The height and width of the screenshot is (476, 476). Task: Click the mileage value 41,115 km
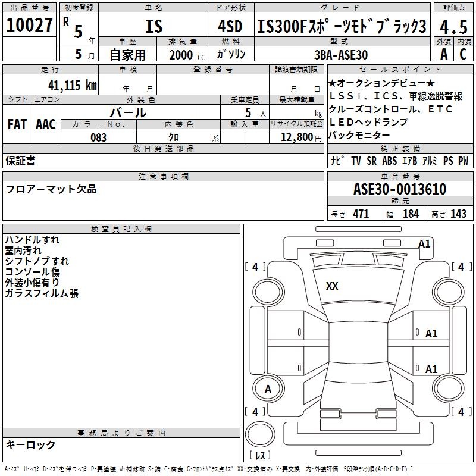(x=72, y=85)
